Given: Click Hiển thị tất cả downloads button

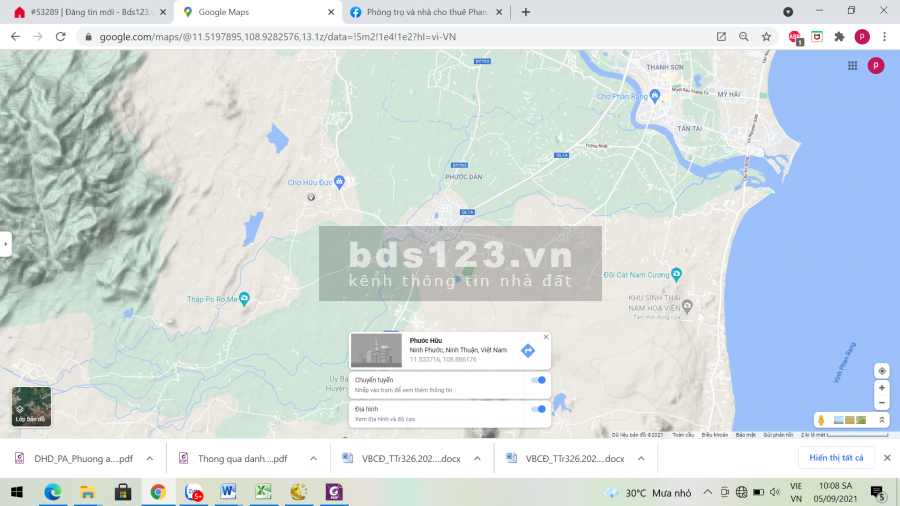Looking at the screenshot, I should (x=836, y=457).
